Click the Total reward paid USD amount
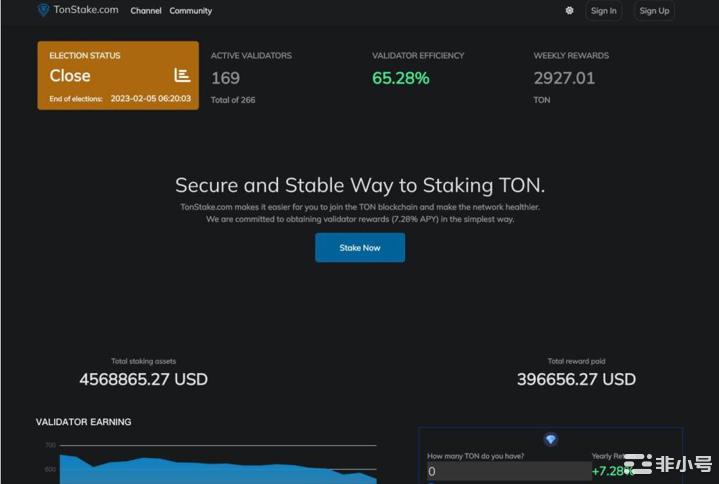 coord(576,379)
